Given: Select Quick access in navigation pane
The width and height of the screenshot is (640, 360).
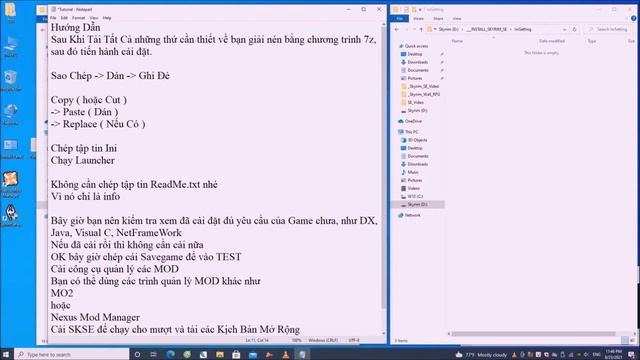Looking at the screenshot, I should [x=413, y=46].
